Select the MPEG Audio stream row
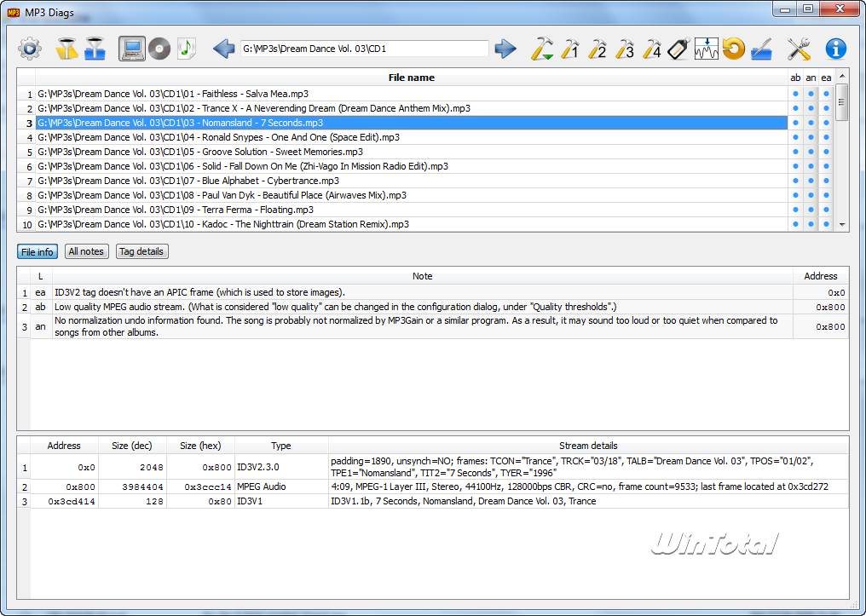 click(439, 486)
